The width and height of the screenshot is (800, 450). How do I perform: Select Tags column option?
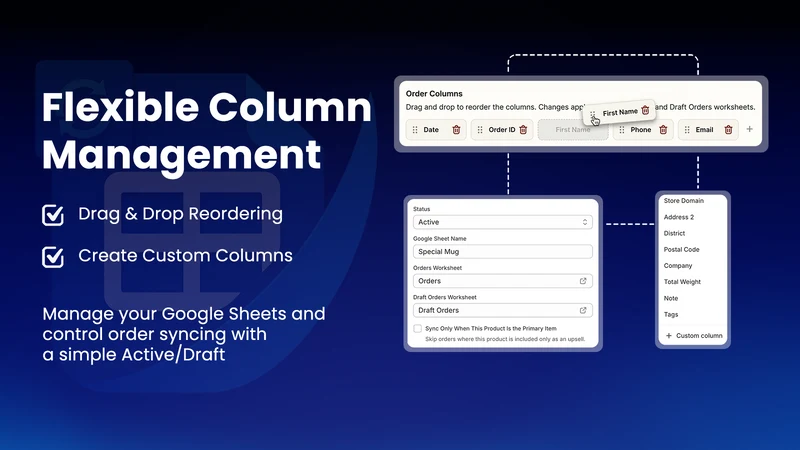pyautogui.click(x=671, y=314)
